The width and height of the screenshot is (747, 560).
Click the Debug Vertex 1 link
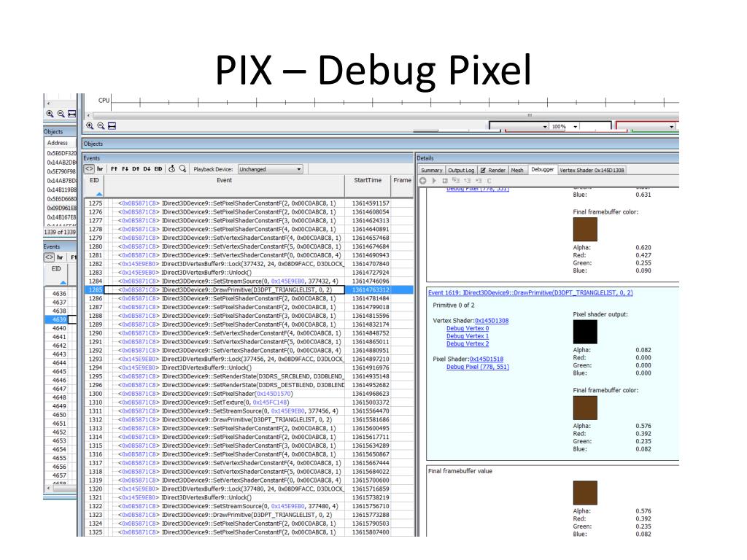tap(468, 336)
